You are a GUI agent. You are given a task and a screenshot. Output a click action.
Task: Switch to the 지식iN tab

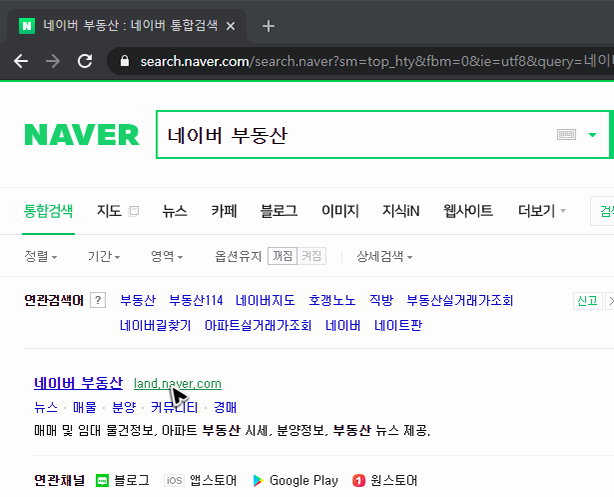pyautogui.click(x=401, y=211)
